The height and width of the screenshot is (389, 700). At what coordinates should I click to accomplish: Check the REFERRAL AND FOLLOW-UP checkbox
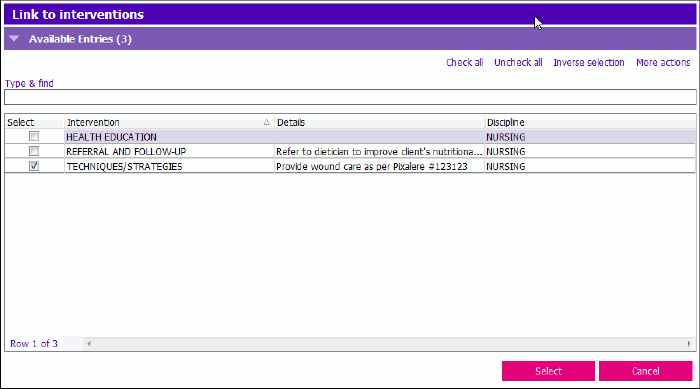coord(34,151)
